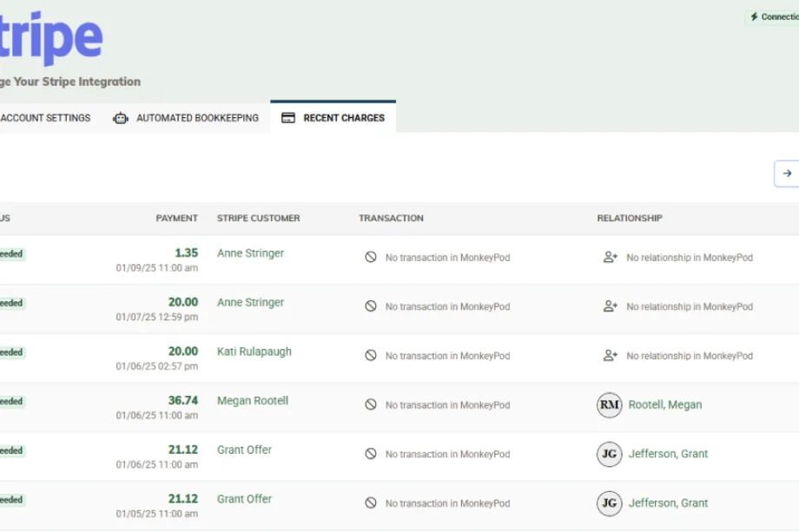
Task: Open Jefferson, Grant relationship in the 01/05/25 row
Action: coord(668,503)
